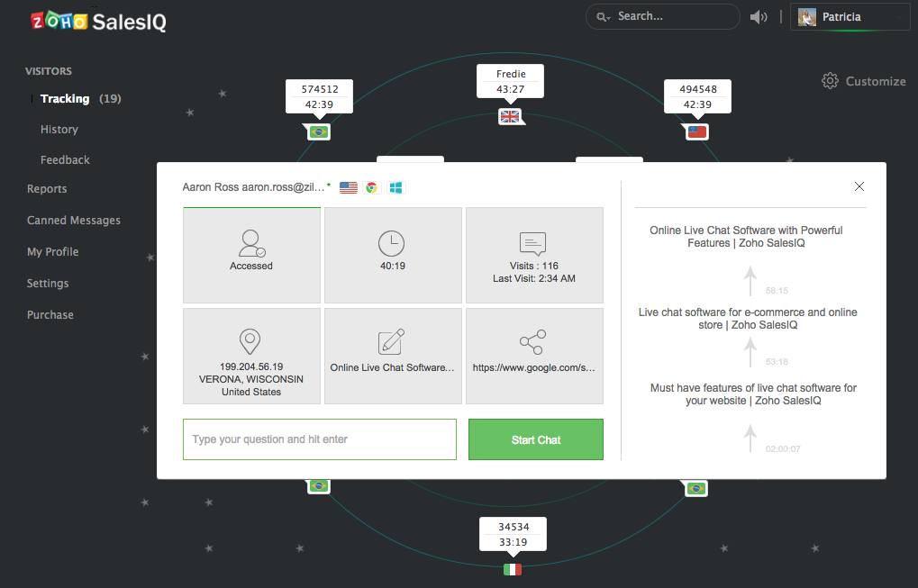Open the Canned Messages section
The image size is (918, 588).
click(x=73, y=220)
